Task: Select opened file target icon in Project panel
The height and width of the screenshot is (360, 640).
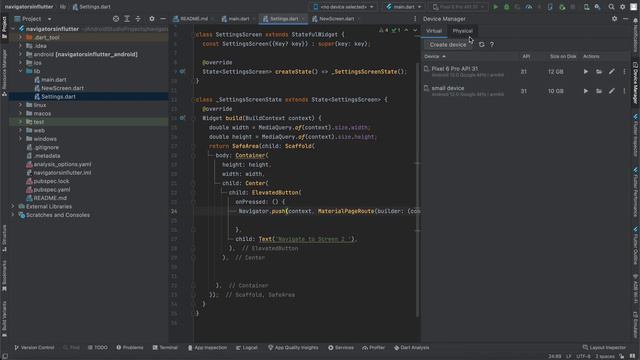Action: pyautogui.click(x=116, y=19)
